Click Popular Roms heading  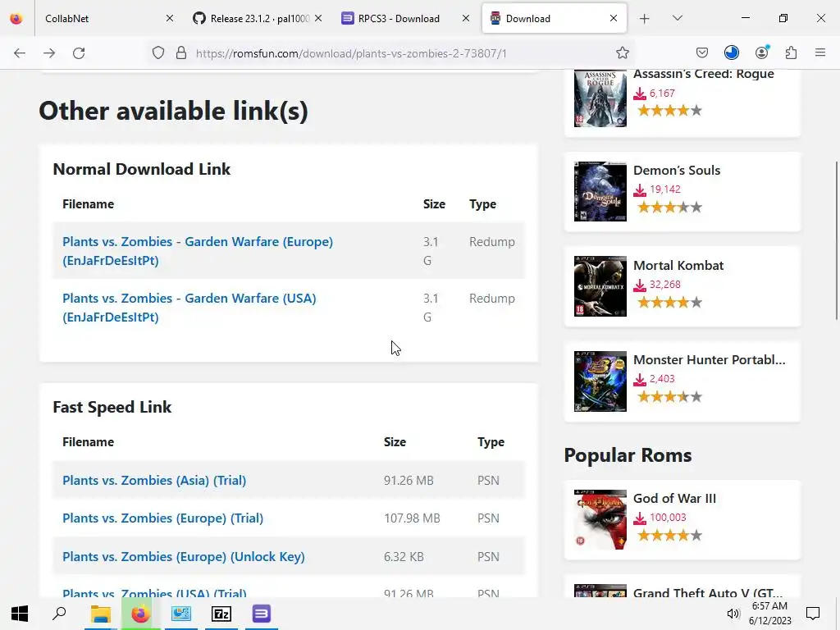[628, 455]
